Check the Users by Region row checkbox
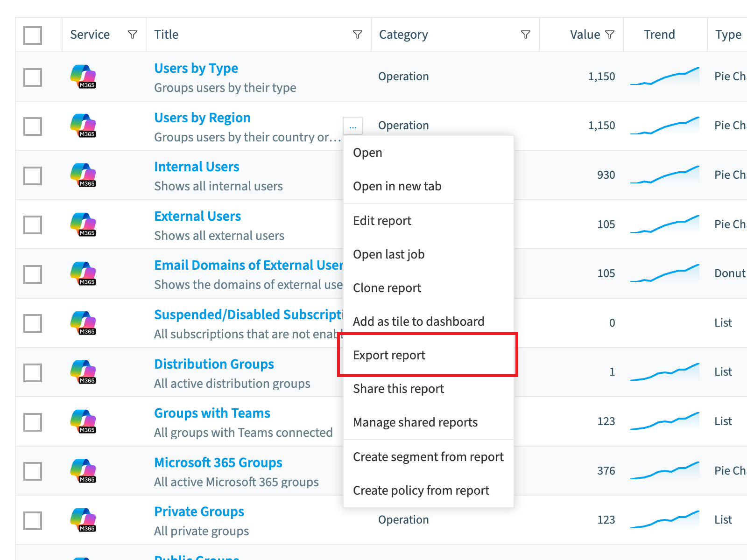The width and height of the screenshot is (747, 560). click(33, 126)
